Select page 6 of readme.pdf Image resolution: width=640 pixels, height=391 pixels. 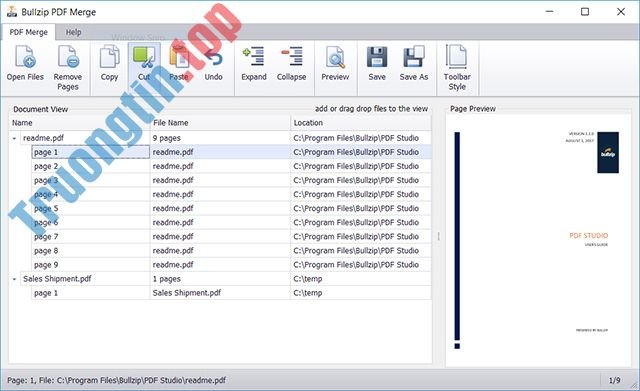(x=232, y=222)
